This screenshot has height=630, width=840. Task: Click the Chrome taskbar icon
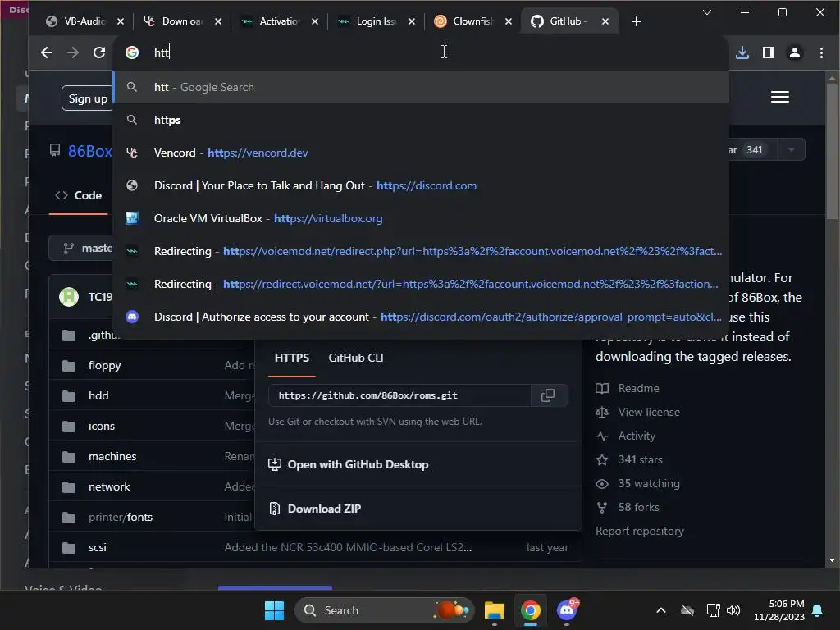pos(531,610)
